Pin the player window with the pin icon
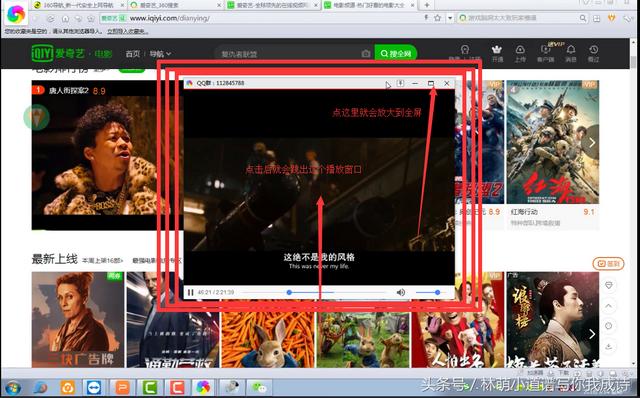This screenshot has height=398, width=640. click(x=400, y=83)
